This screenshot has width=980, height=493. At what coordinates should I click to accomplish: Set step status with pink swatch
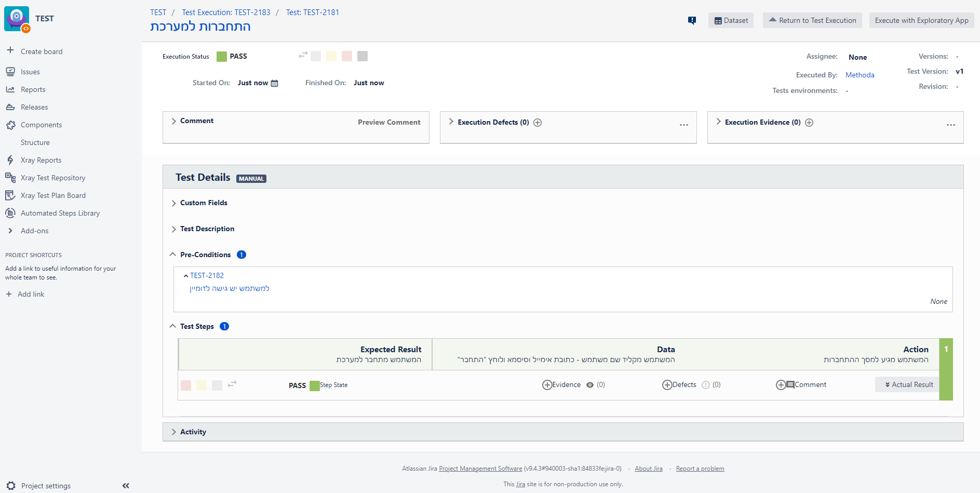(x=186, y=385)
